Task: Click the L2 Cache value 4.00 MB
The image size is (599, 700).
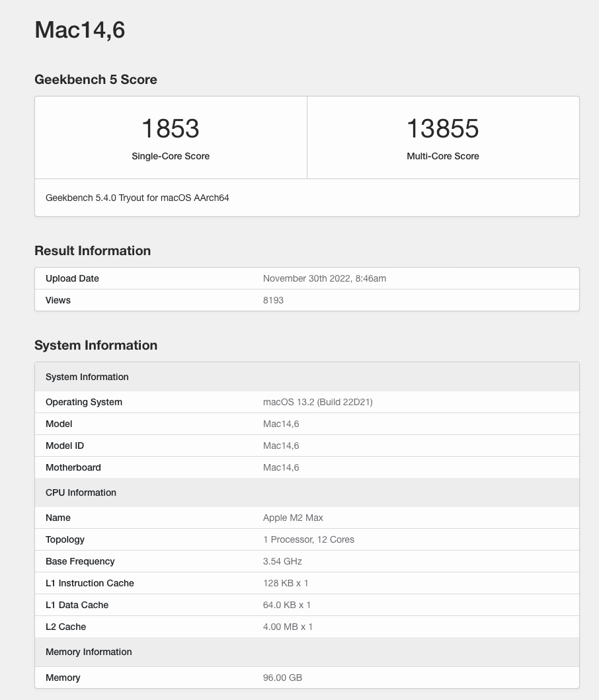Action: 288,627
